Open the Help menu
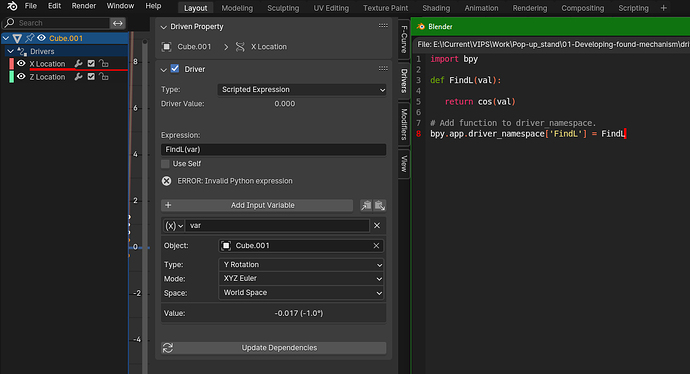The image size is (690, 374). tap(153, 6)
